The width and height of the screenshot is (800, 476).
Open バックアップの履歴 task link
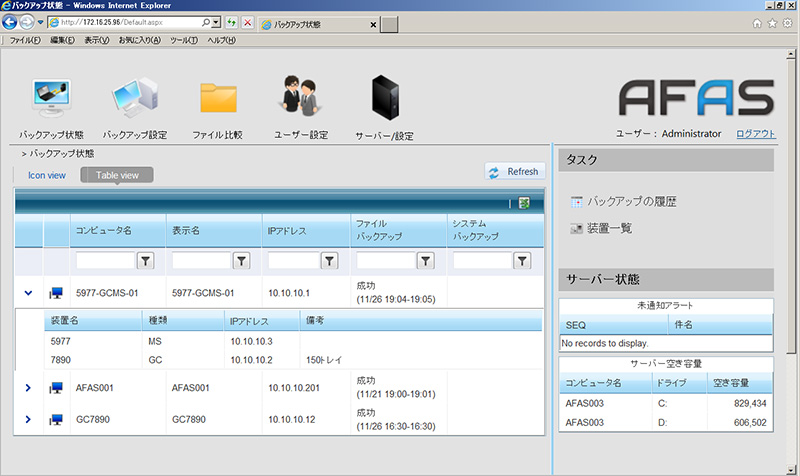coord(632,202)
